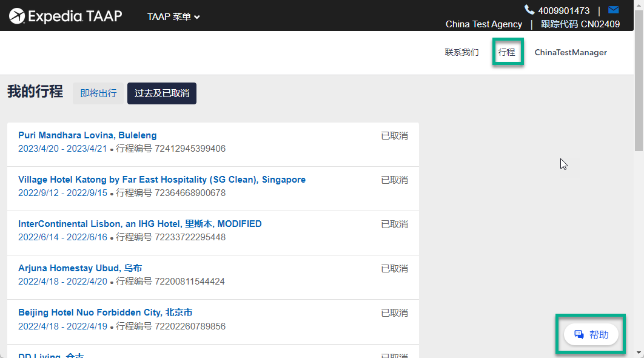This screenshot has width=644, height=358.
Task: Select the 过去及已取消 tab
Action: [x=162, y=93]
